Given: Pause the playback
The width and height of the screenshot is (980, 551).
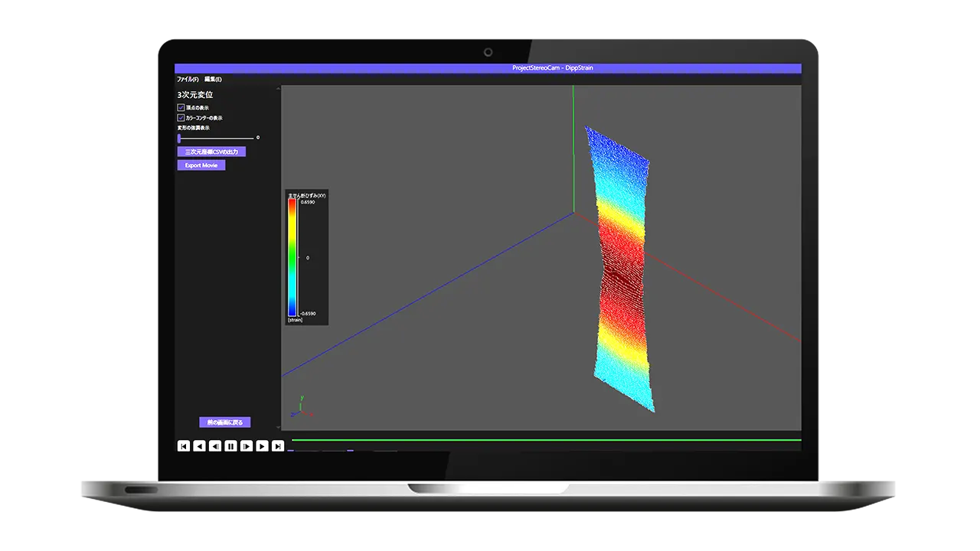Looking at the screenshot, I should click(230, 445).
